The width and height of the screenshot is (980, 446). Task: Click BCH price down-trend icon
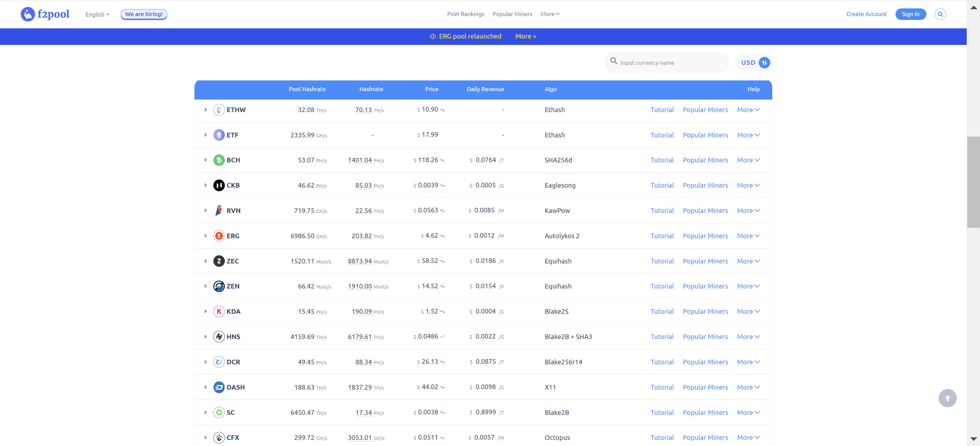click(442, 161)
